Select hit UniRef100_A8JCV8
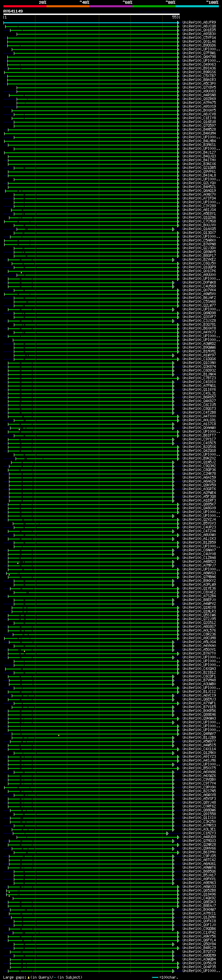 point(199,114)
